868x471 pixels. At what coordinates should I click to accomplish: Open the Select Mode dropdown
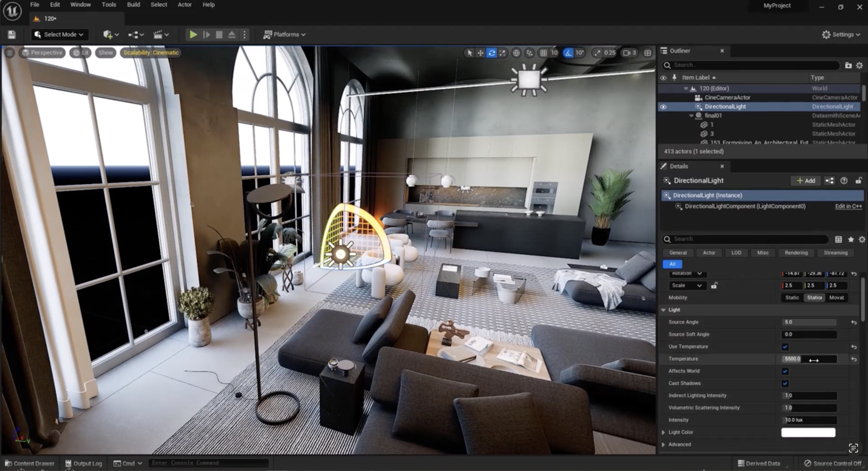(x=60, y=34)
